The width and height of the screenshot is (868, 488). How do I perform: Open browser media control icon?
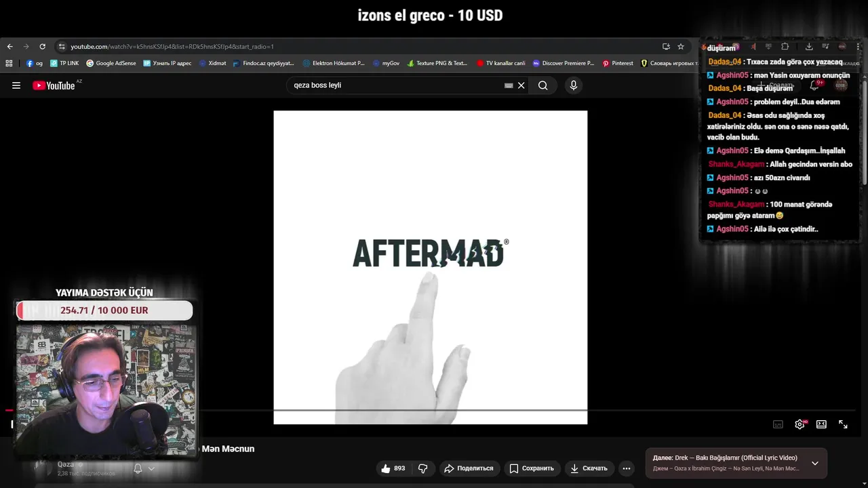825,47
